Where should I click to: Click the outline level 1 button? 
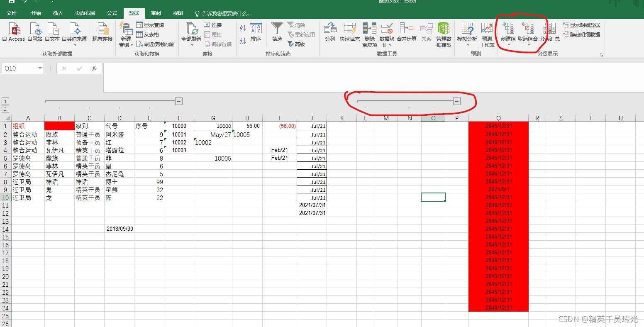click(5, 101)
